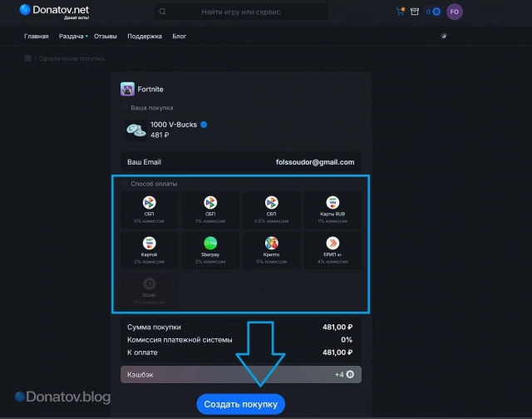The image size is (532, 419).
Task: Click the Сумма покупки label
Action: [154, 327]
